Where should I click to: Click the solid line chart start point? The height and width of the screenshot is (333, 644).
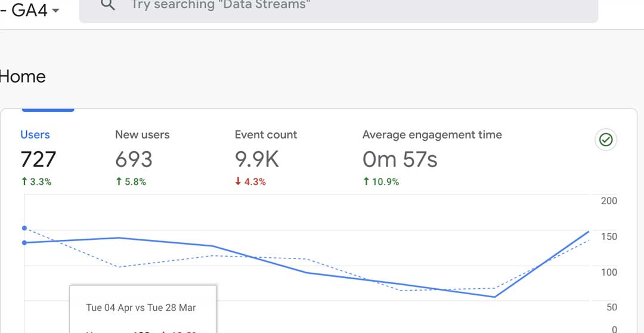24,242
